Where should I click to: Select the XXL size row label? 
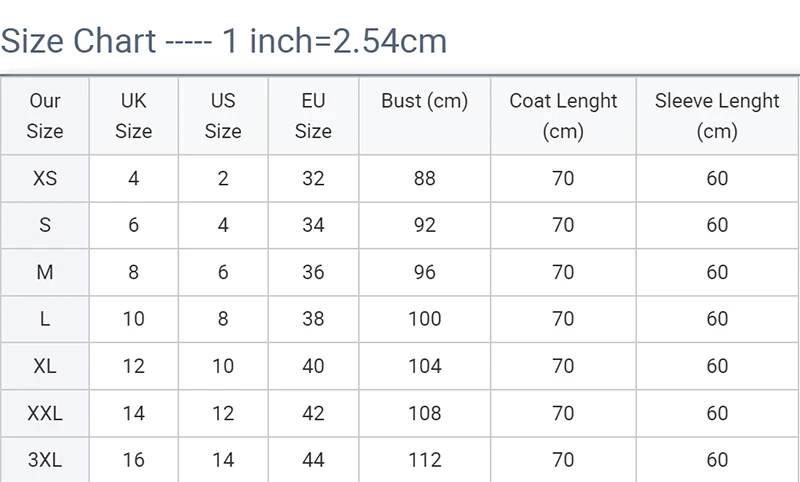click(x=45, y=413)
